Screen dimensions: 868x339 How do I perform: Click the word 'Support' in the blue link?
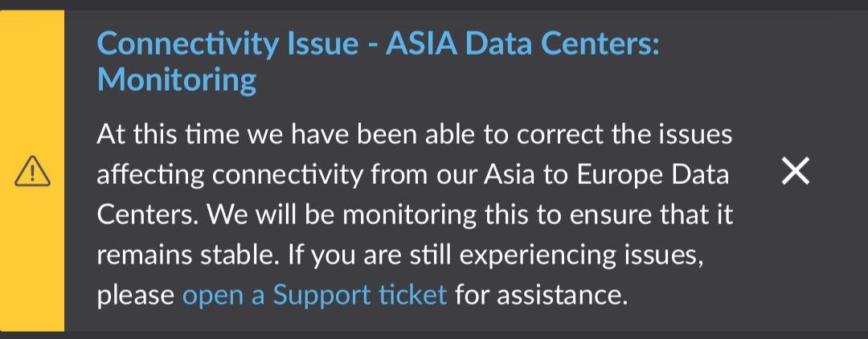321,295
